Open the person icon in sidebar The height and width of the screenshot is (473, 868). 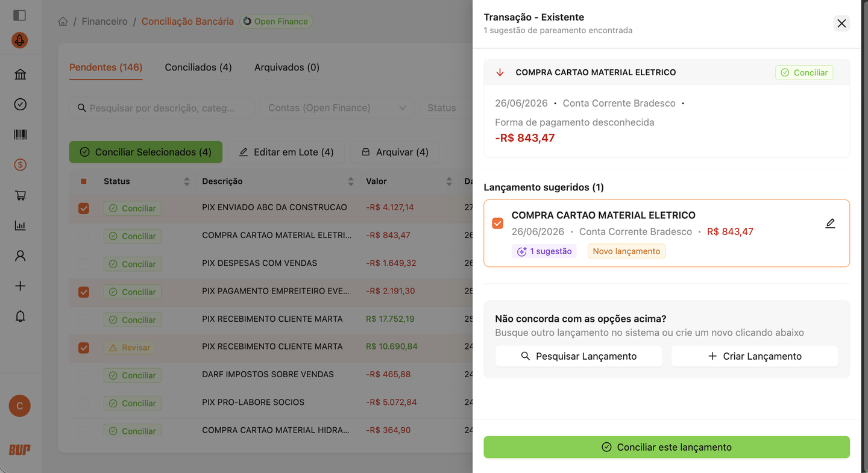click(x=20, y=255)
